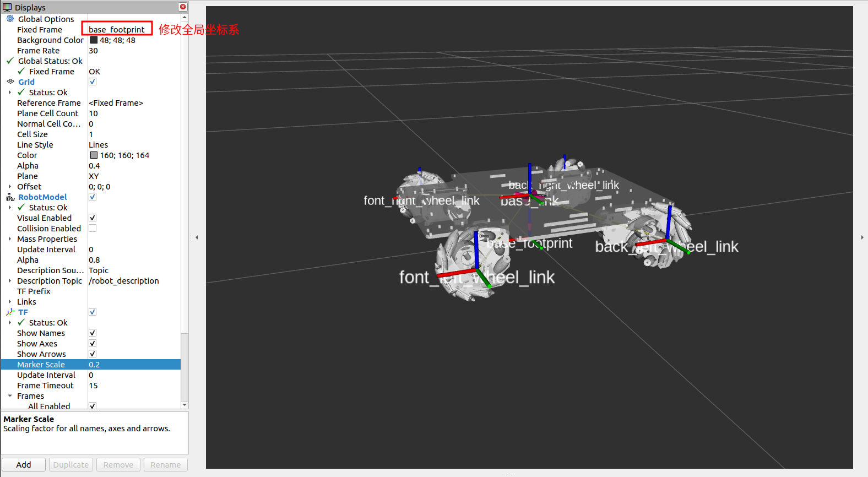Viewport: 868px width, 477px height.
Task: Click the Fixed Frame base_footprint field
Action: click(x=117, y=29)
